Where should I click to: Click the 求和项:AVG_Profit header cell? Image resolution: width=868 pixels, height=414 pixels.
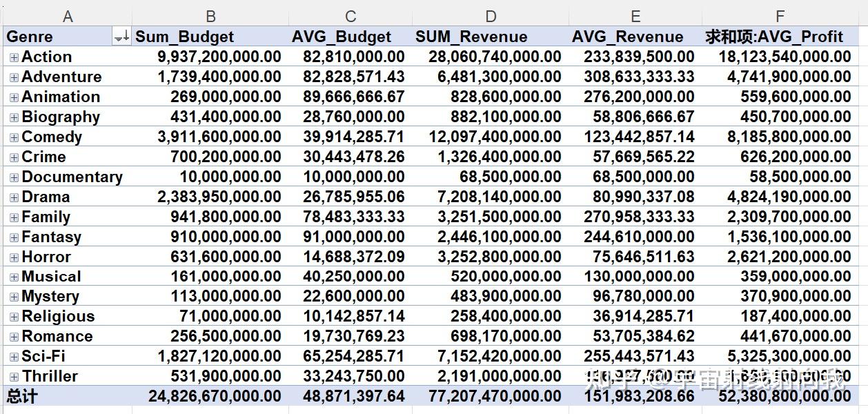(x=780, y=37)
